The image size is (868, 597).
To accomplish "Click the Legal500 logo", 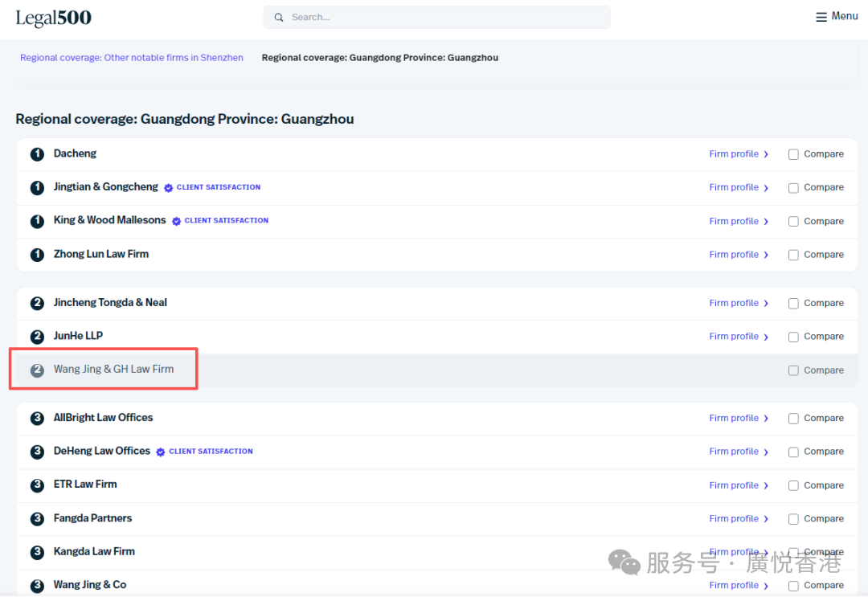I will [54, 18].
